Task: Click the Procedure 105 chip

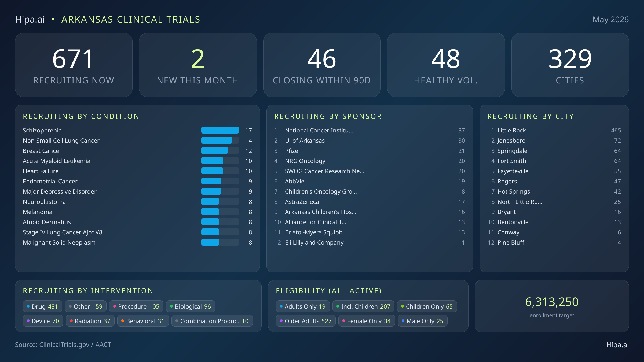Action: (136, 306)
